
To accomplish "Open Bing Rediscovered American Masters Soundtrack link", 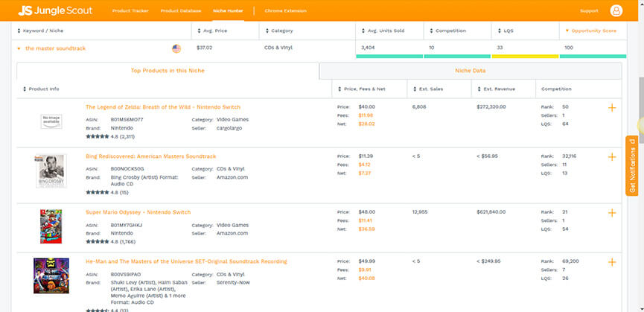I will click(x=150, y=156).
